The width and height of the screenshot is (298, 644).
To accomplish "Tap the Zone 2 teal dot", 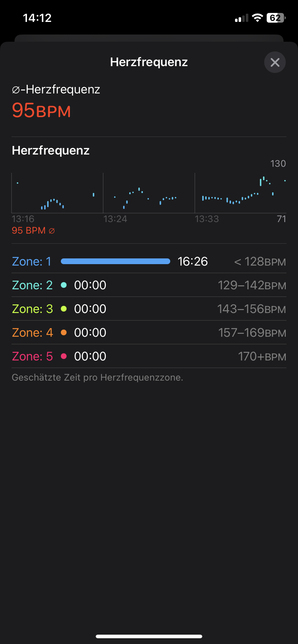I will tap(64, 285).
